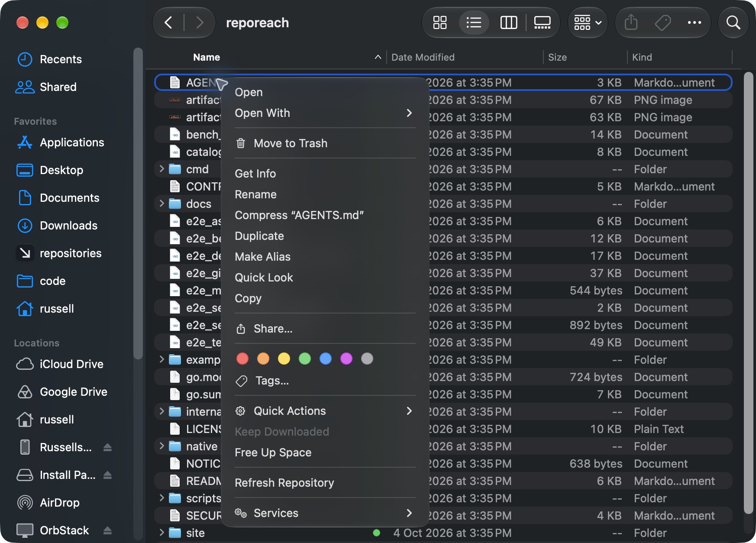Viewport: 756px width, 543px height.
Task: Open repositories in the sidebar
Action: point(59,253)
